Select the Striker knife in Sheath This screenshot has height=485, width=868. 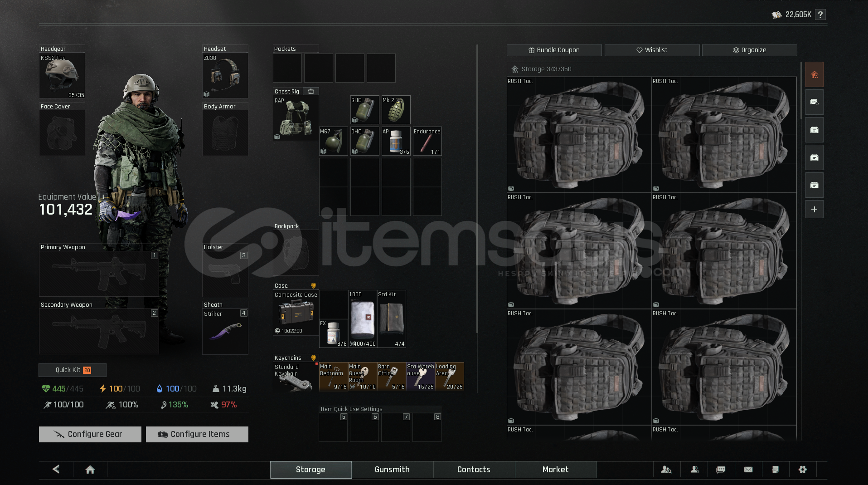(x=225, y=332)
